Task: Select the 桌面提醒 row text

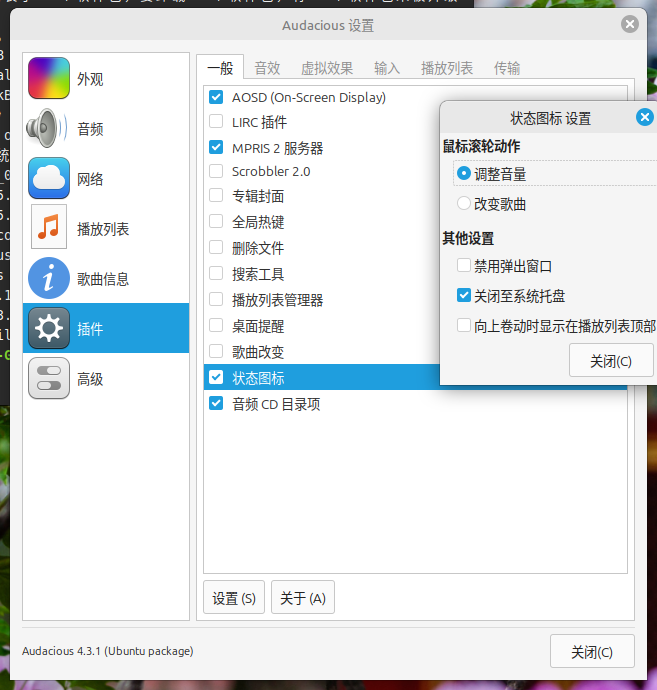Action: pos(258,326)
